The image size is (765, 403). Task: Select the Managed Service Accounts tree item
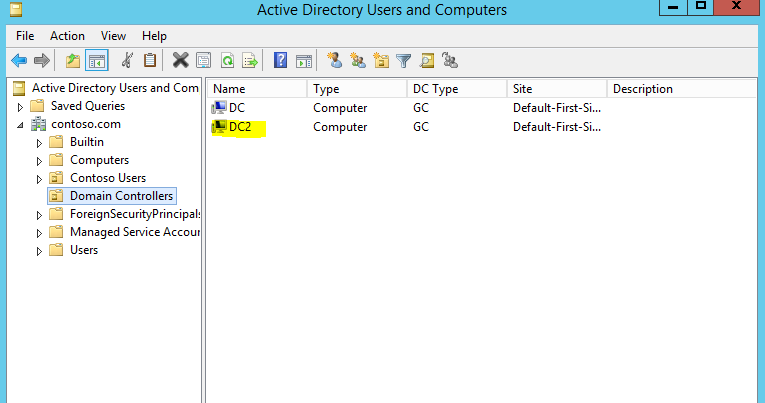[x=135, y=232]
